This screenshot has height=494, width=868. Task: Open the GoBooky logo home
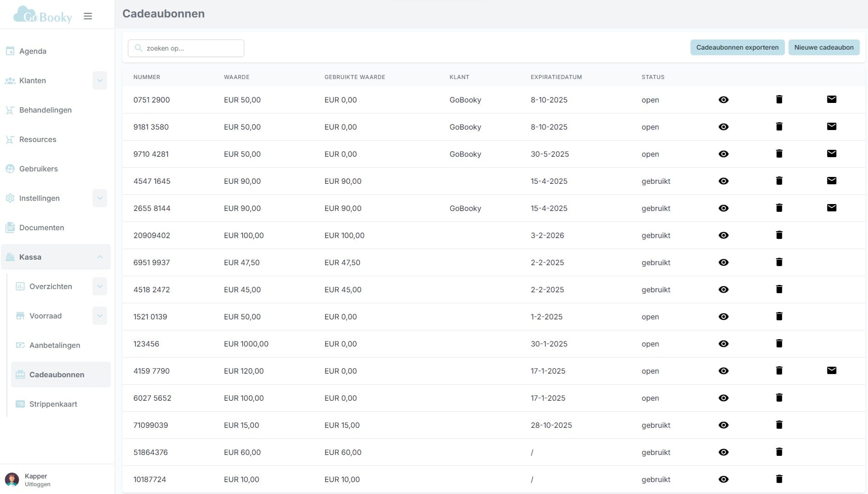coord(42,15)
